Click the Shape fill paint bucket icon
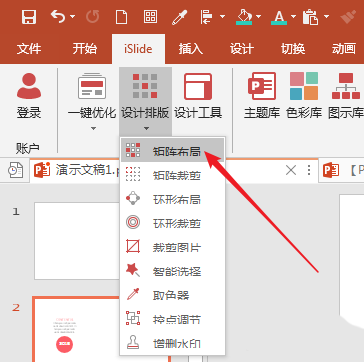The image size is (364, 362). pyautogui.click(x=244, y=17)
